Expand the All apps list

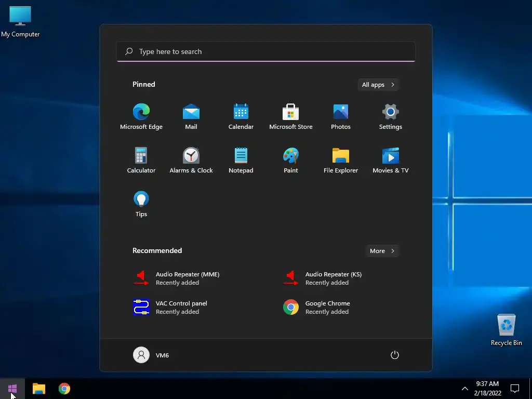[x=378, y=85]
